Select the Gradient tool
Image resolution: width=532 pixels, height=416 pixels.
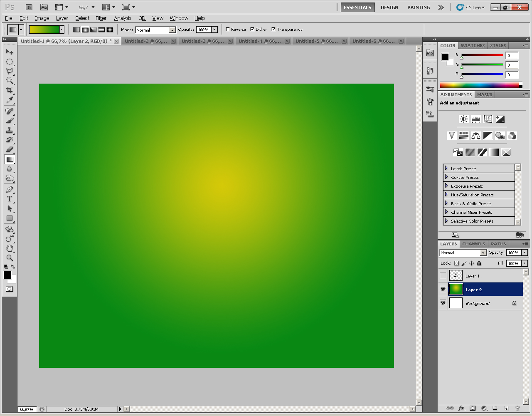pyautogui.click(x=10, y=159)
